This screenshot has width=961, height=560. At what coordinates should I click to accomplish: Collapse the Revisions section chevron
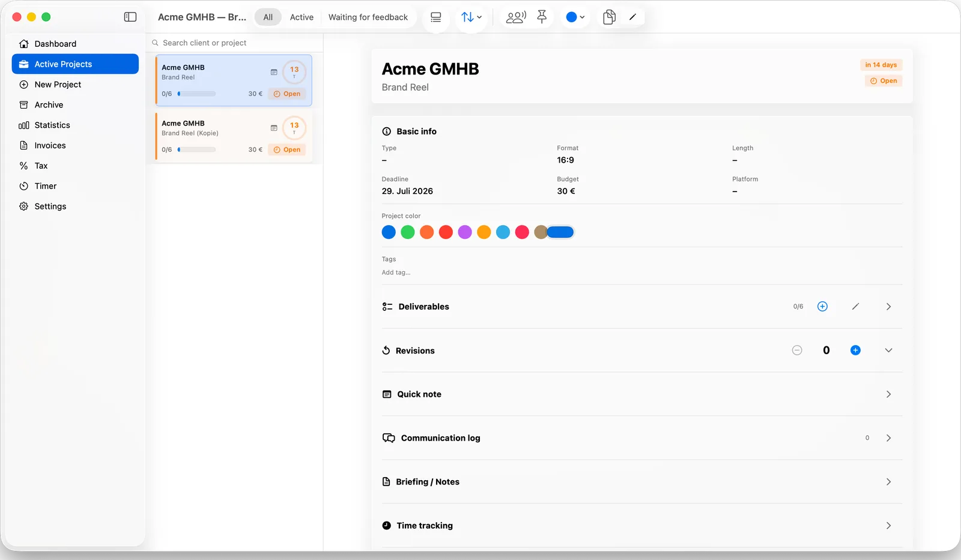[x=889, y=351]
